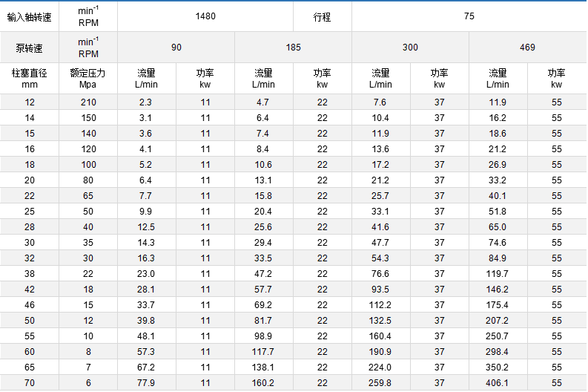Screen dimensions: 588x392
Task: Click the 额定压力 Mpa column header
Action: (88, 79)
